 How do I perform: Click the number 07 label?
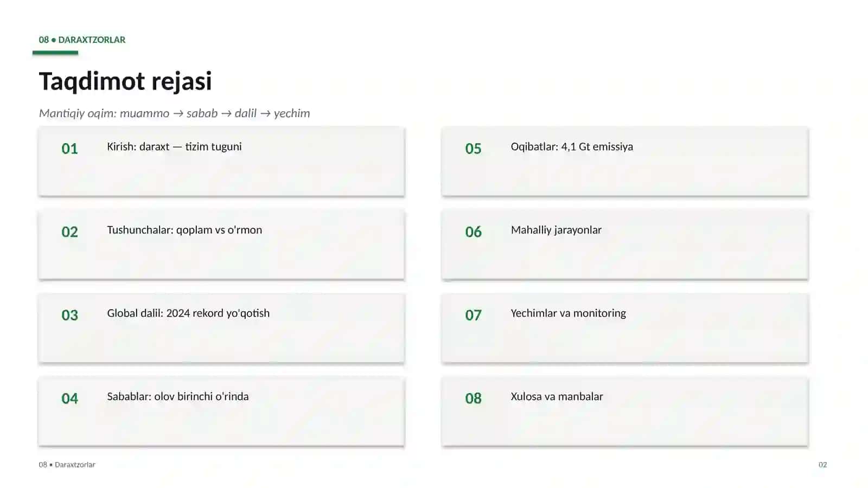(473, 316)
